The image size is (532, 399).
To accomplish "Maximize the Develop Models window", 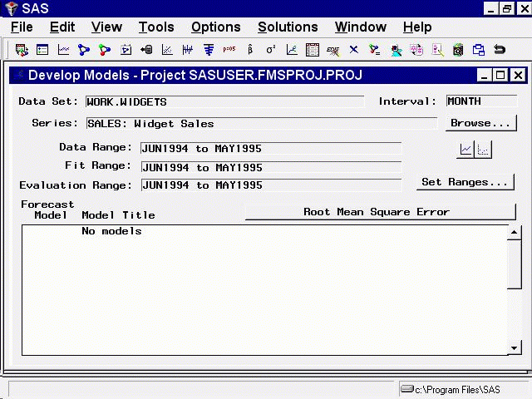I will (x=500, y=75).
